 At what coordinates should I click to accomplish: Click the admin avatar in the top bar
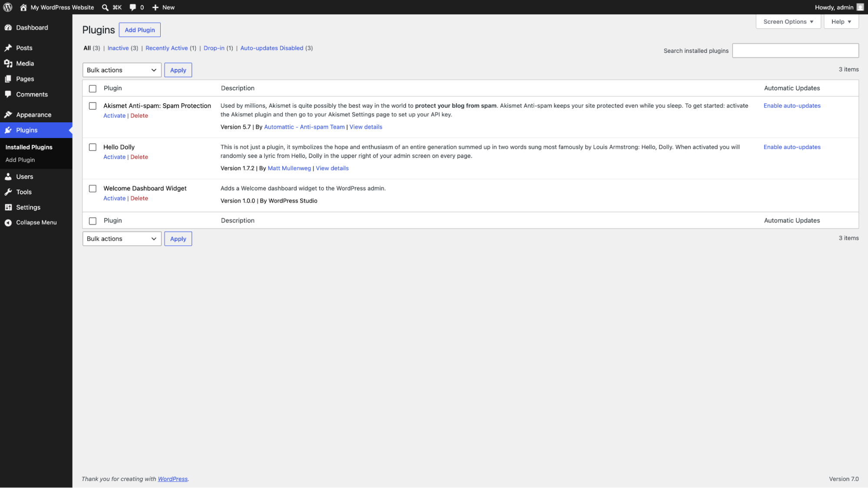click(x=860, y=7)
